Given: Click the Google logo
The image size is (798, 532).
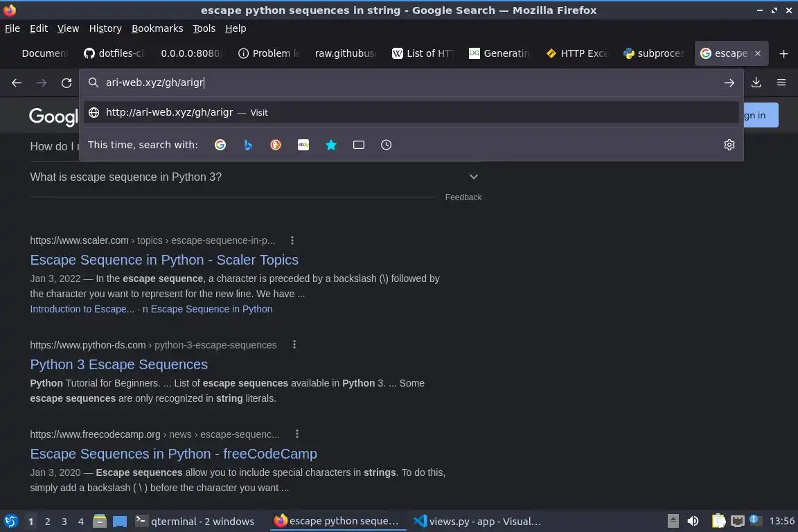Looking at the screenshot, I should click(53, 116).
